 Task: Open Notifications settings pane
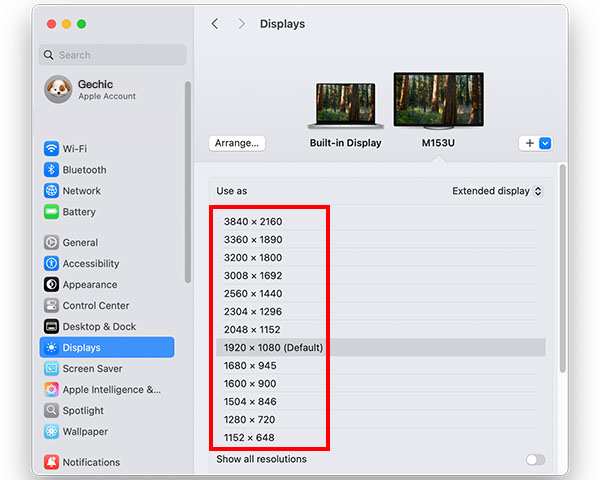pyautogui.click(x=107, y=462)
